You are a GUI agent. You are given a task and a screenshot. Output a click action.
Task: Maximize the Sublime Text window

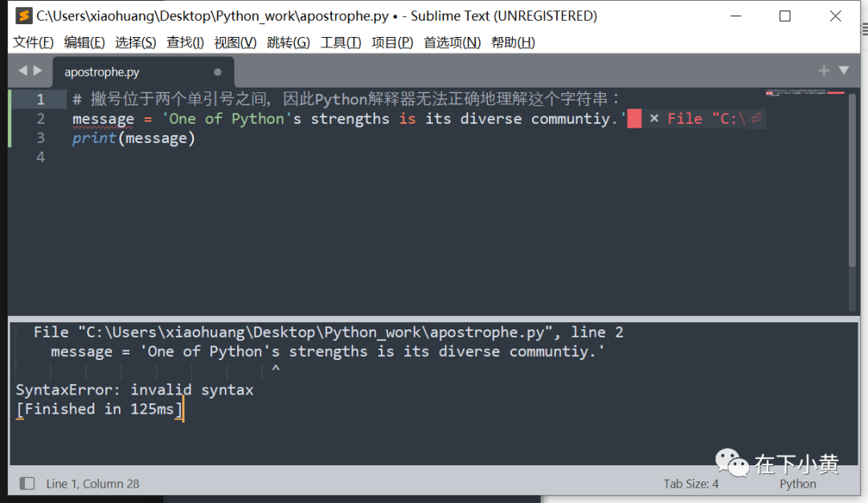[x=785, y=16]
